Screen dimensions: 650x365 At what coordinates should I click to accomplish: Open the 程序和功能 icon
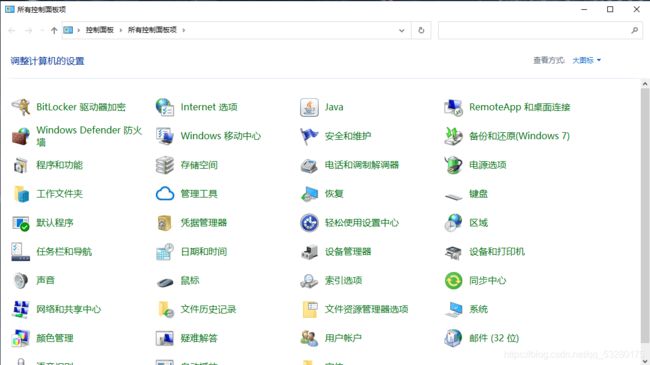click(21, 165)
